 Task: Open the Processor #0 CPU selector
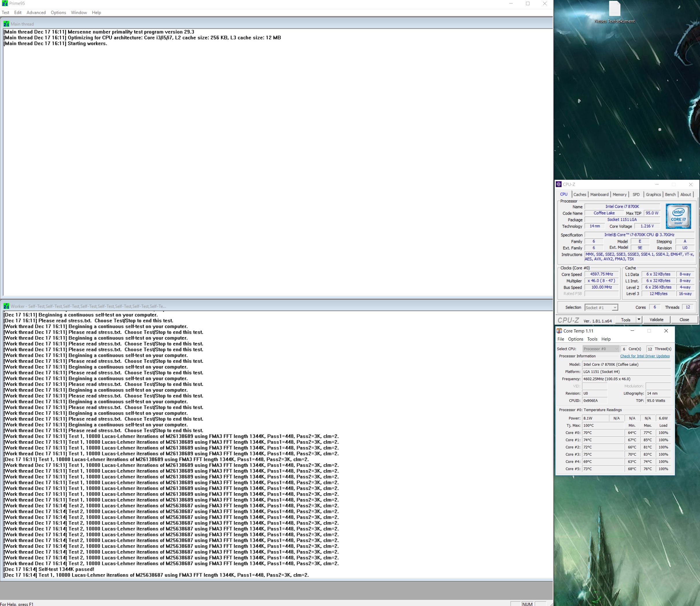[x=601, y=349]
